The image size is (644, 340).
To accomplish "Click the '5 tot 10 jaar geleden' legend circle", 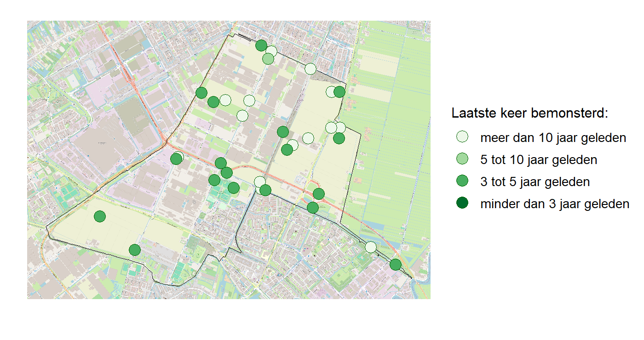I will [462, 159].
